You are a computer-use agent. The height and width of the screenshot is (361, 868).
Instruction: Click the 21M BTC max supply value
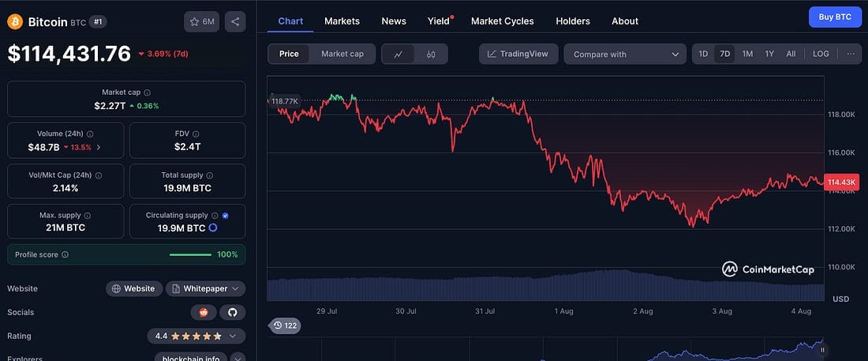[65, 228]
